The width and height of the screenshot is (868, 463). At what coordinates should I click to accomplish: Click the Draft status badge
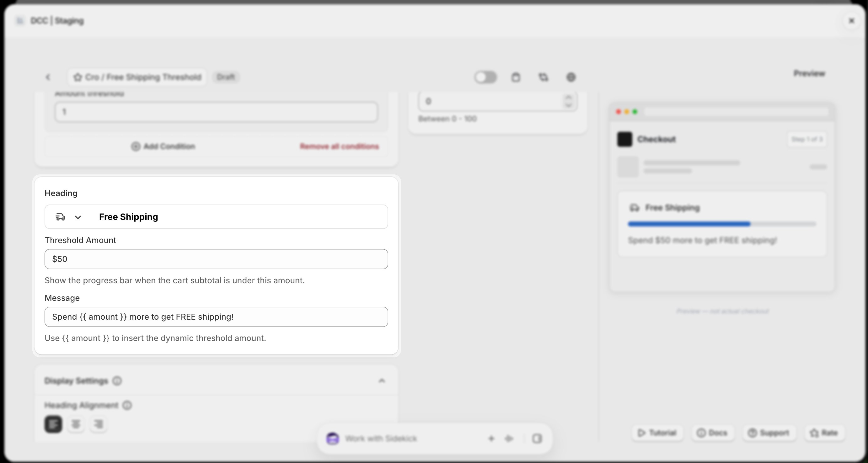coord(225,77)
